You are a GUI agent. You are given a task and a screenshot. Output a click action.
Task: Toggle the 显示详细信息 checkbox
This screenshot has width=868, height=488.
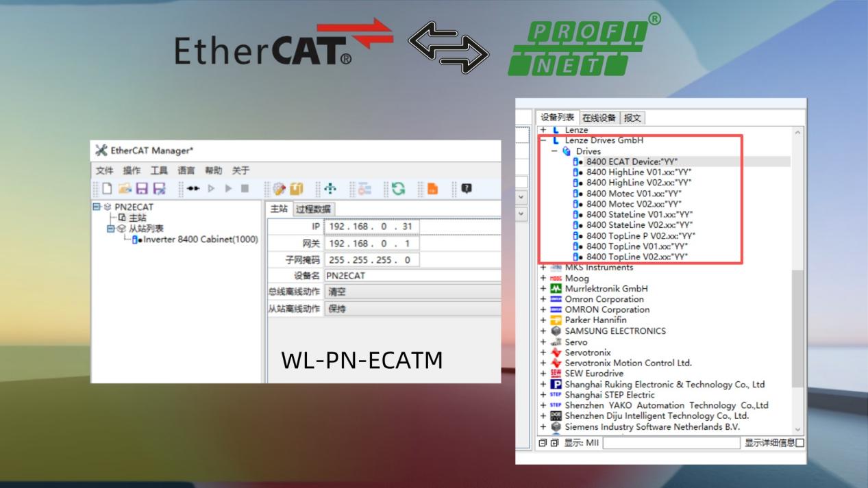point(800,443)
